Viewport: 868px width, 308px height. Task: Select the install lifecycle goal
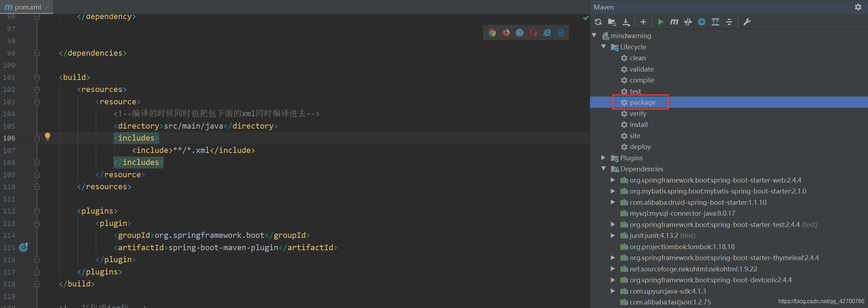tap(634, 124)
